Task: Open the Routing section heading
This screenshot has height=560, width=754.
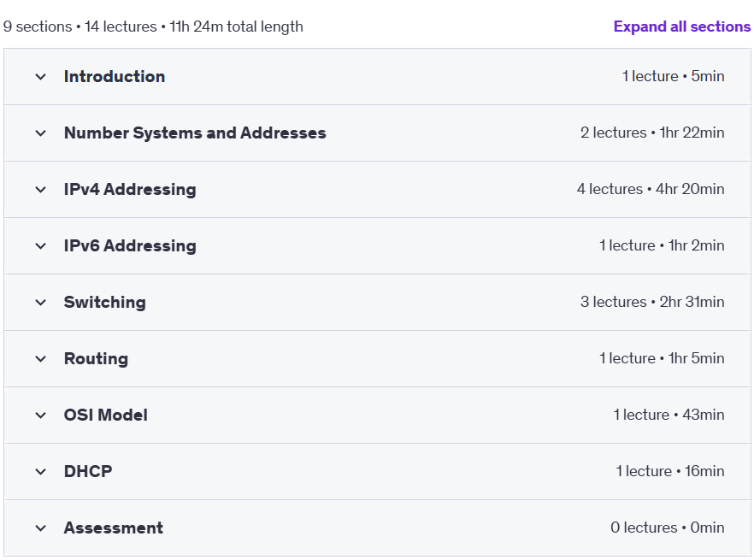Action: coord(96,358)
